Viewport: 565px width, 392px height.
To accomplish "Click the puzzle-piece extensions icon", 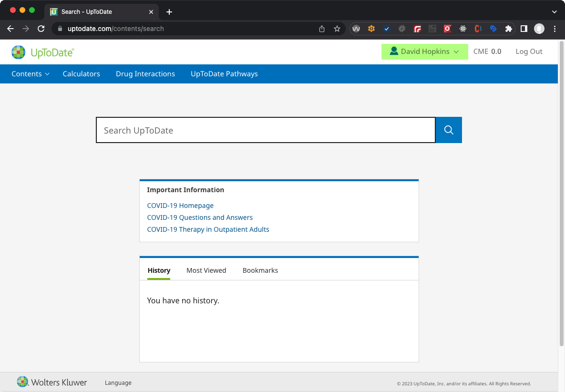I will click(x=508, y=29).
